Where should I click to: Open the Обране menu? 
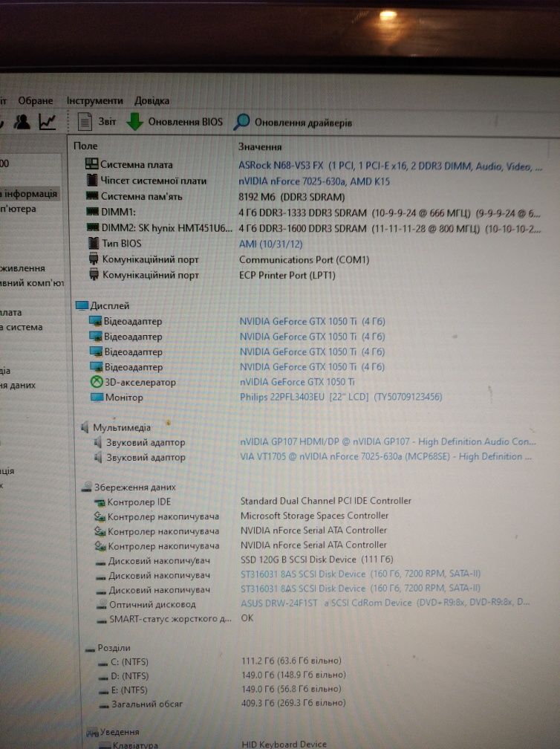pyautogui.click(x=36, y=101)
